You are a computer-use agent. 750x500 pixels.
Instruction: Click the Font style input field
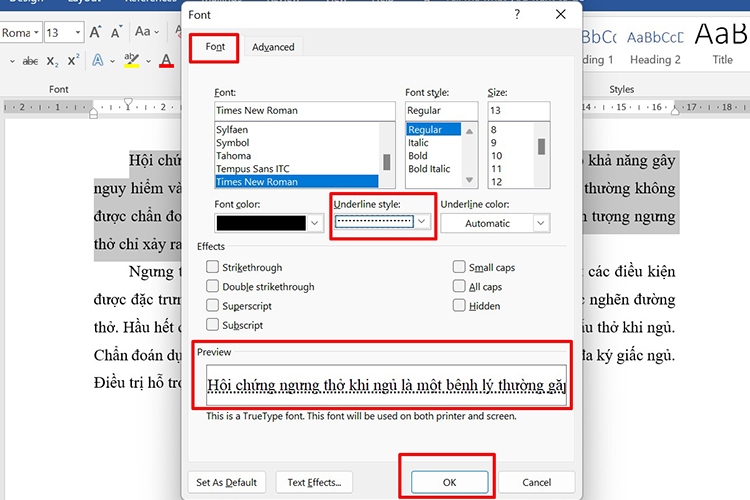441,111
